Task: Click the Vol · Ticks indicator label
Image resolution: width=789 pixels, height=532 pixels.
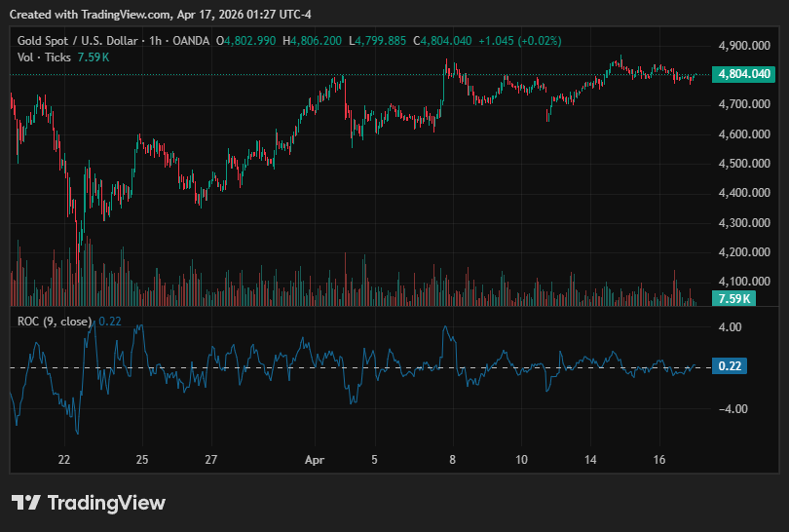Action: pyautogui.click(x=44, y=57)
